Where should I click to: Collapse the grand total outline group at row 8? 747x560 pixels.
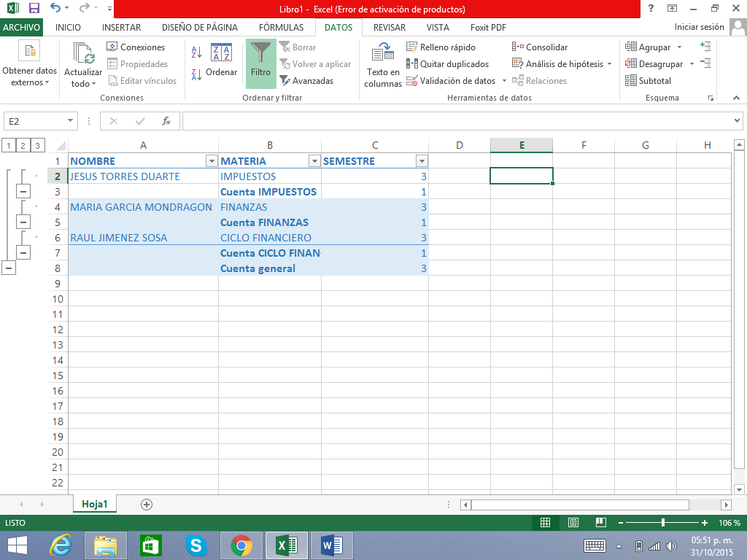(x=9, y=268)
